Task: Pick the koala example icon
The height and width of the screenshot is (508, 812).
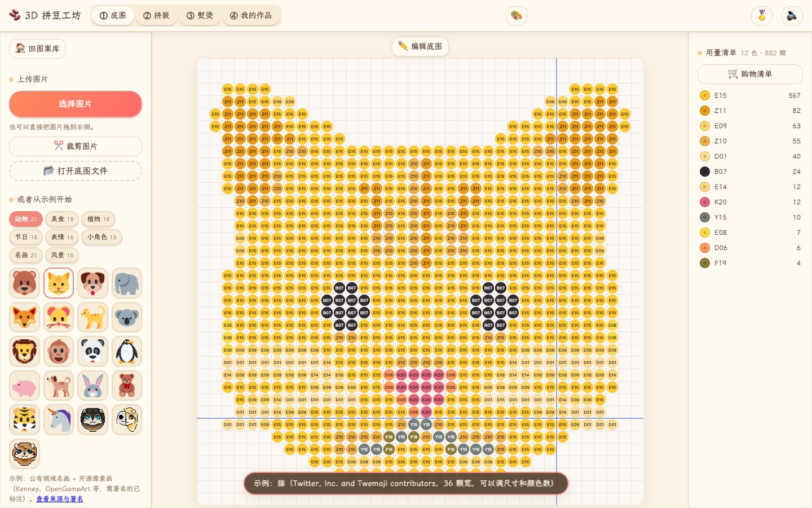Action: 127,317
